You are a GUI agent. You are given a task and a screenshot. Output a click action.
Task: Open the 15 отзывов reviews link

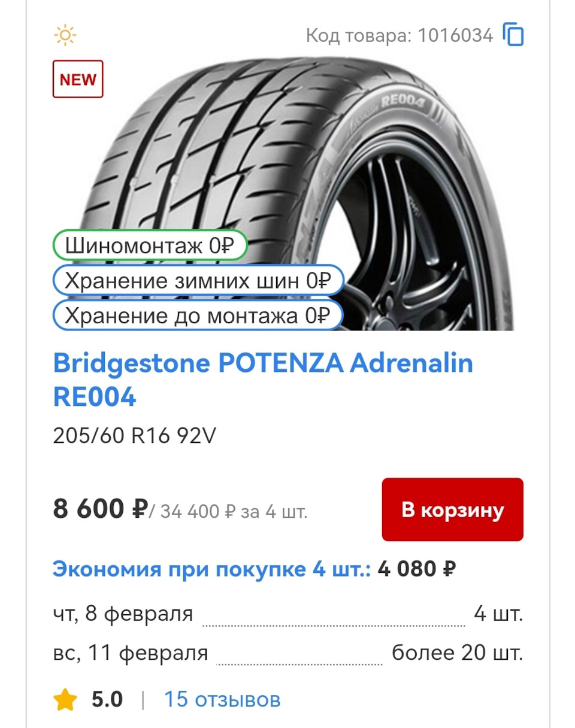[x=222, y=699]
